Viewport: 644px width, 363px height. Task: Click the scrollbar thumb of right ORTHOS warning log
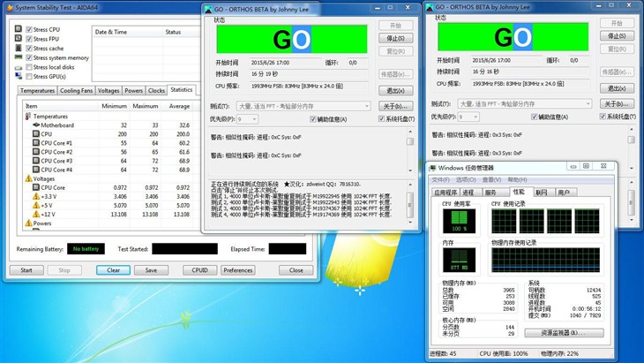tap(632, 140)
